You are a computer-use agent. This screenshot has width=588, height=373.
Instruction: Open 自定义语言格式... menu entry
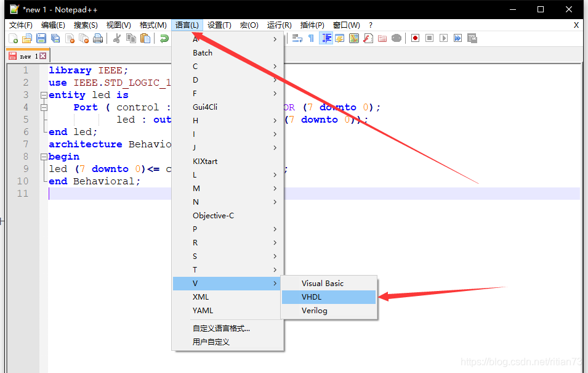(228, 329)
